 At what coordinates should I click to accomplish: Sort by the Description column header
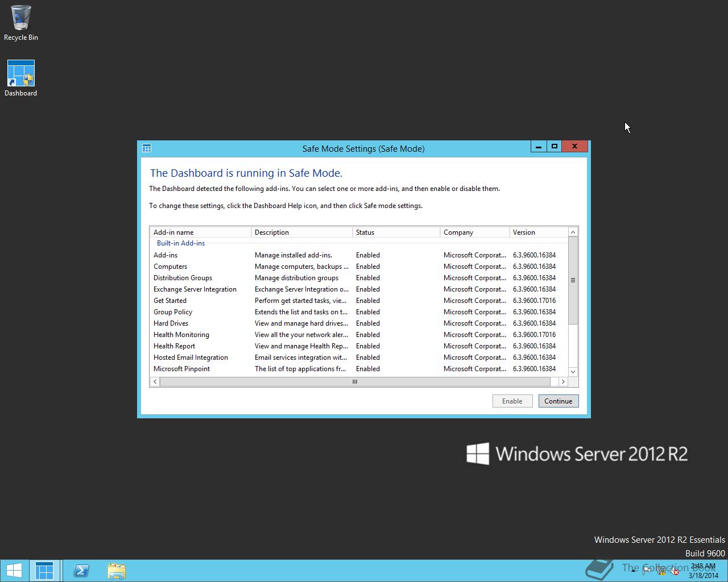(x=302, y=232)
